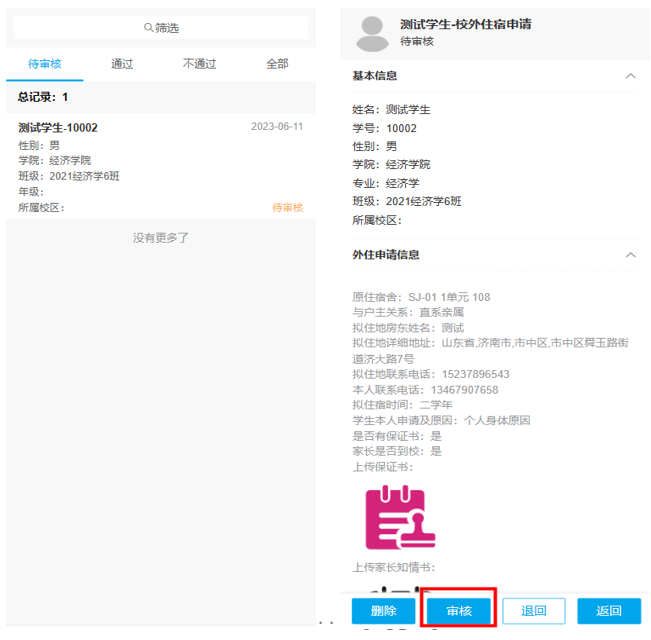Focus the 筛选 search field

161,28
